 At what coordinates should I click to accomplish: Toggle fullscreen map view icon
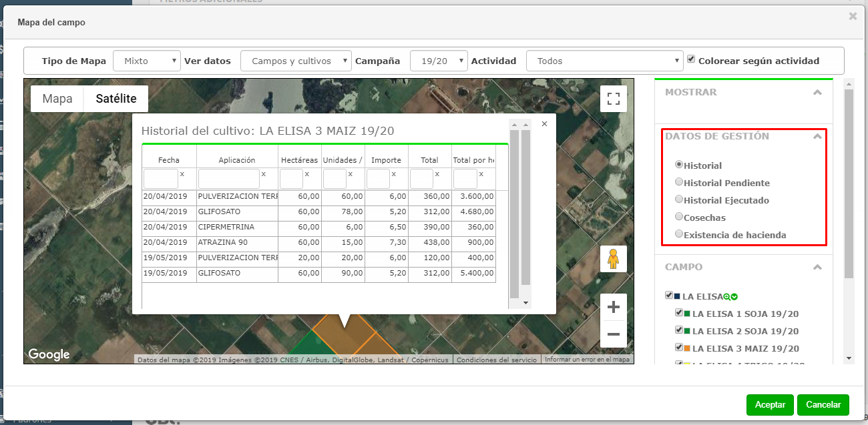pyautogui.click(x=614, y=99)
